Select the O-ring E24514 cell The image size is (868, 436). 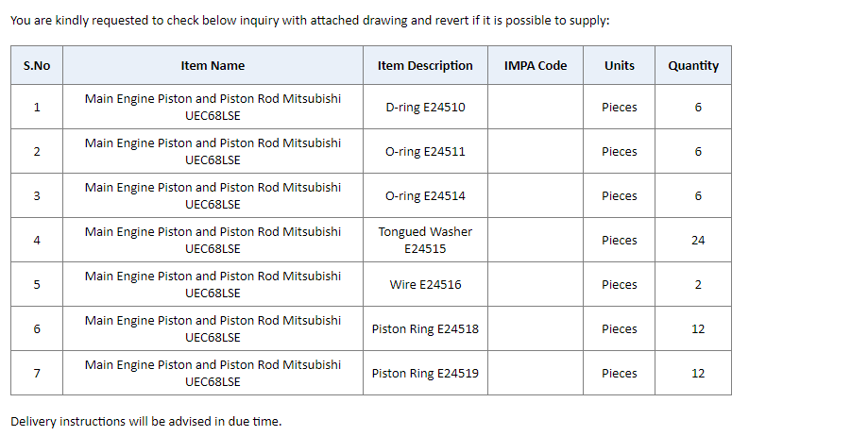[x=425, y=195]
